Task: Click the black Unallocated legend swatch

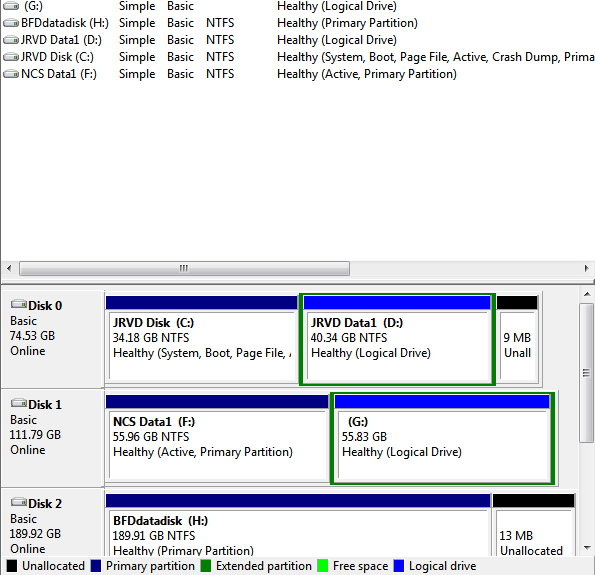Action: [x=12, y=566]
